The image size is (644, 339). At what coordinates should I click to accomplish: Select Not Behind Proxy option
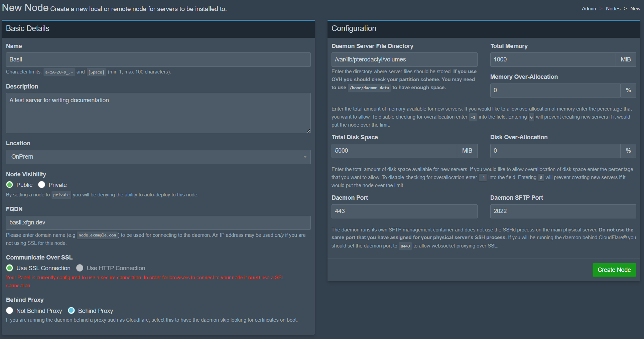pyautogui.click(x=10, y=311)
